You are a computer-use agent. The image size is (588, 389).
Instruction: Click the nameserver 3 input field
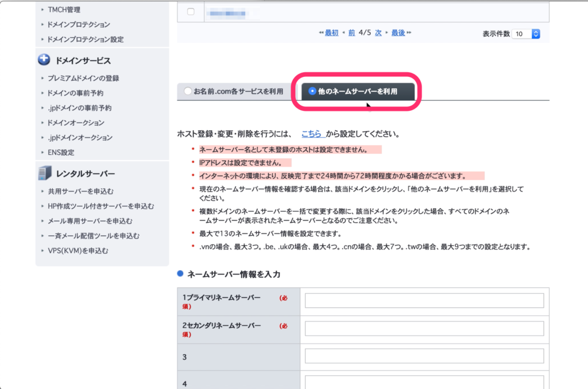424,356
